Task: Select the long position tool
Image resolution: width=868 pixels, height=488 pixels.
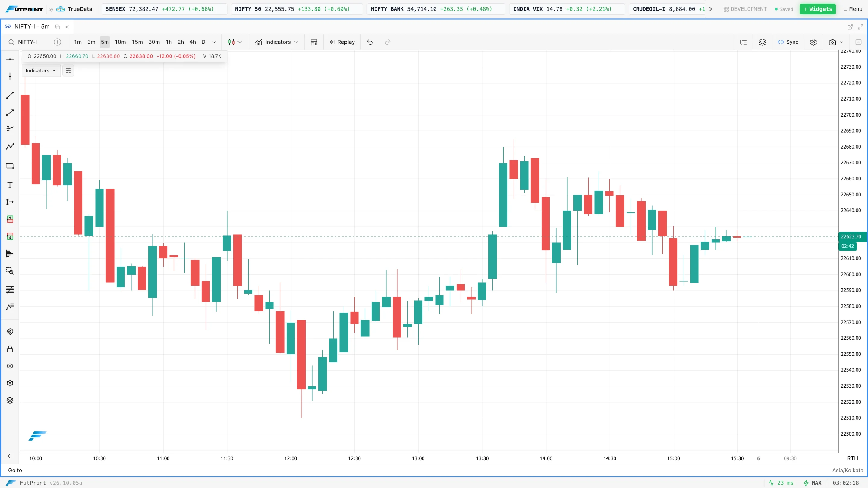Action: (10, 219)
